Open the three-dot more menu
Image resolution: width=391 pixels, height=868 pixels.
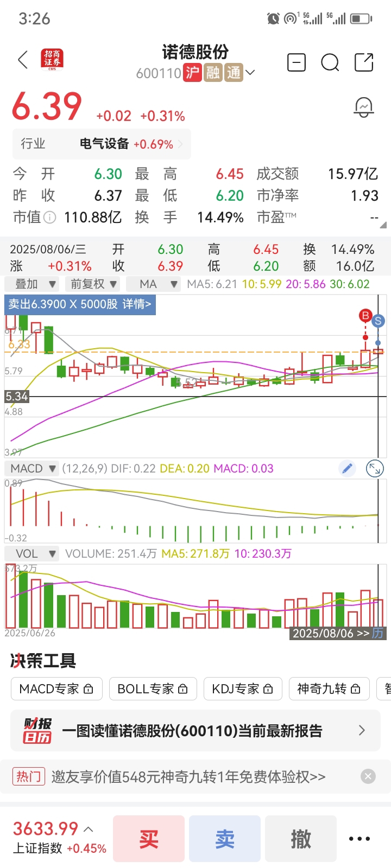[360, 839]
